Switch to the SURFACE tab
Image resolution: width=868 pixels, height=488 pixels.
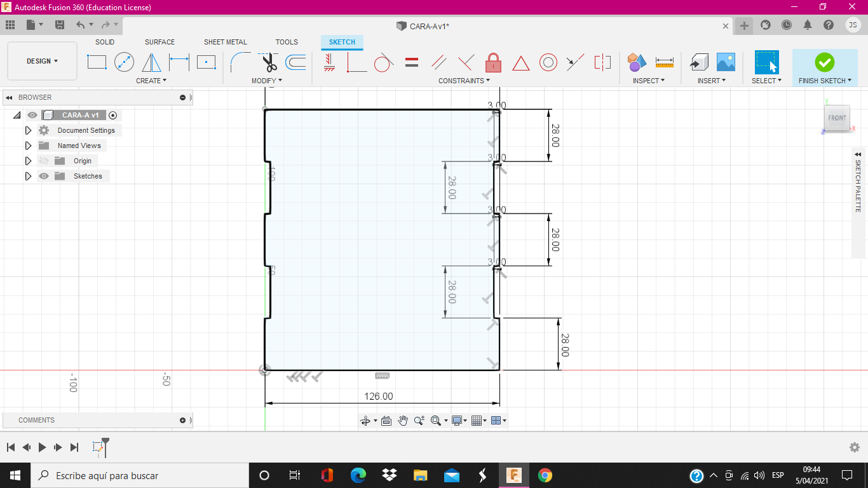[159, 42]
